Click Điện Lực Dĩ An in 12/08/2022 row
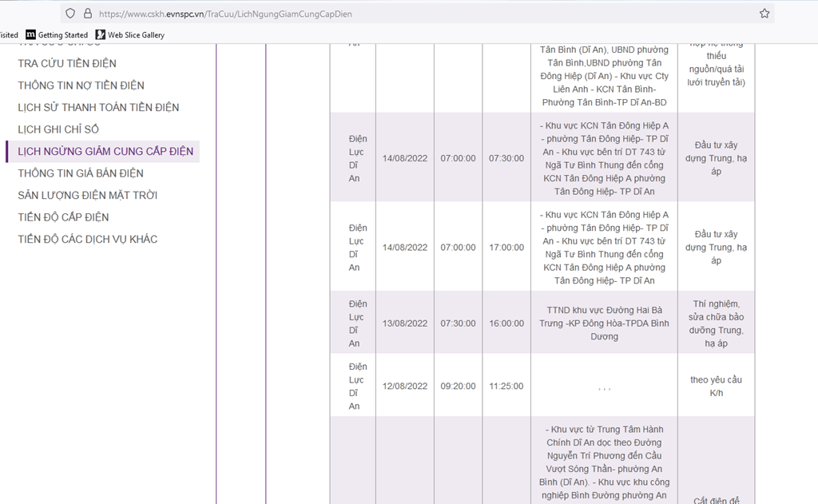The width and height of the screenshot is (818, 504). pyautogui.click(x=353, y=386)
